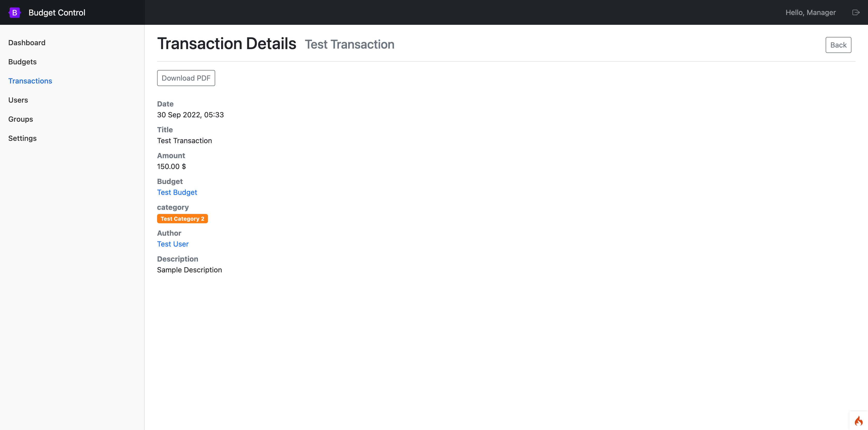
Task: Open the Test Budget link
Action: pos(177,193)
